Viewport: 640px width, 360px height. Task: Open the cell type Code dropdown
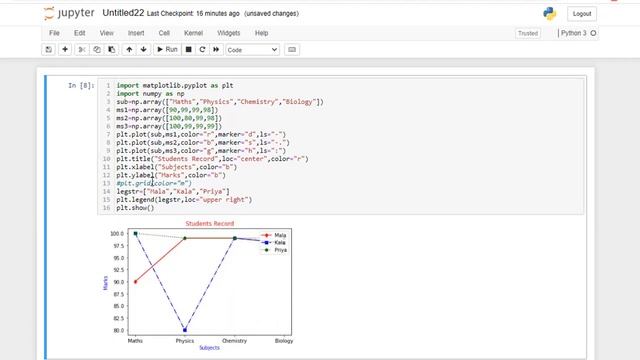pos(253,50)
